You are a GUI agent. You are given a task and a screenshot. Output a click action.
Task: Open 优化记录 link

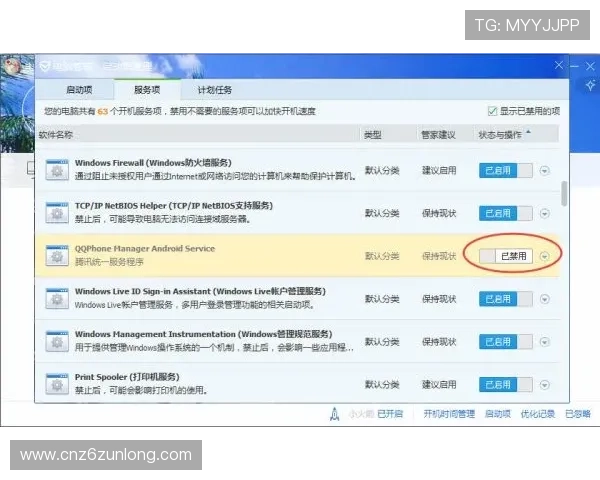click(538, 414)
